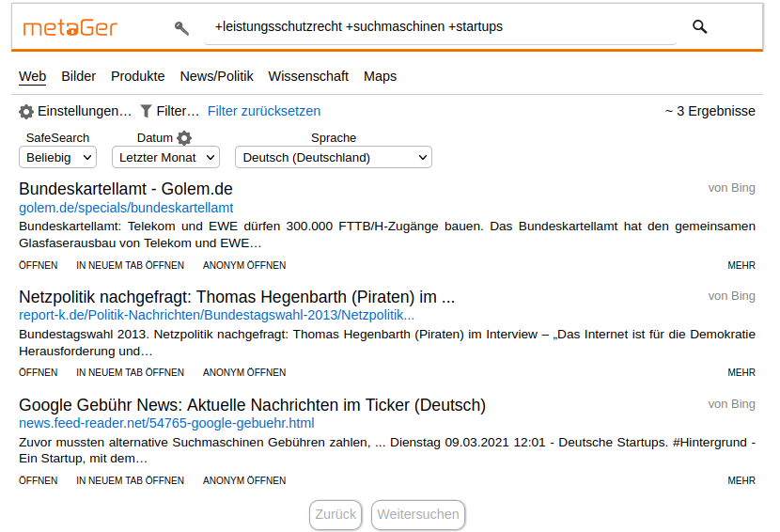Click the gear icon next to Datum
Viewport: 780px width, 532px height.
(184, 138)
